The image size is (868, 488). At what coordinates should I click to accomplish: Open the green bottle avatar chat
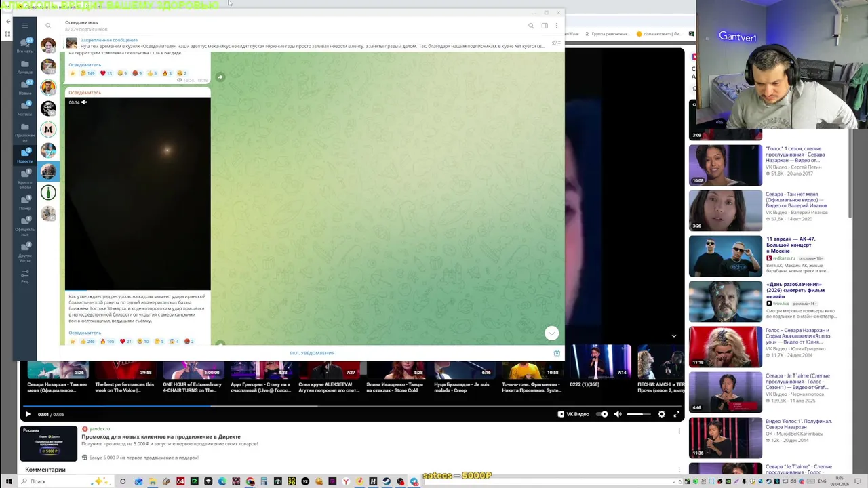48,192
